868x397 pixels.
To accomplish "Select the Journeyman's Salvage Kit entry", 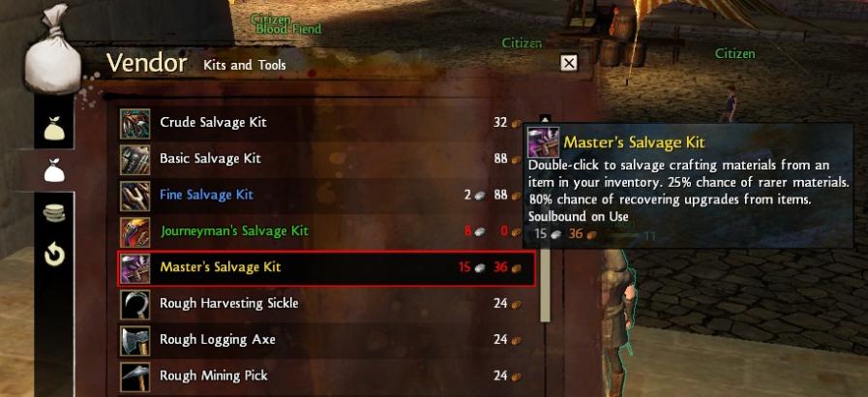I will [x=327, y=230].
